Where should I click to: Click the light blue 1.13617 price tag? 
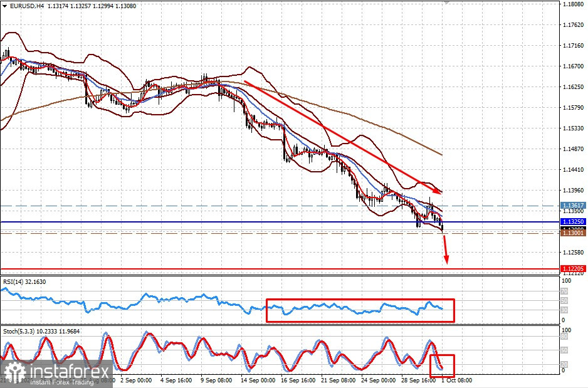tap(573, 206)
